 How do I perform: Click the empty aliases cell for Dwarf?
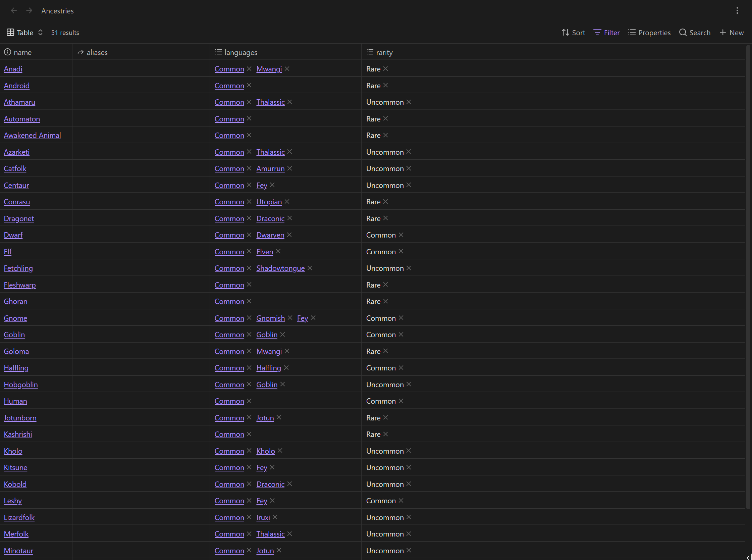coord(141,235)
